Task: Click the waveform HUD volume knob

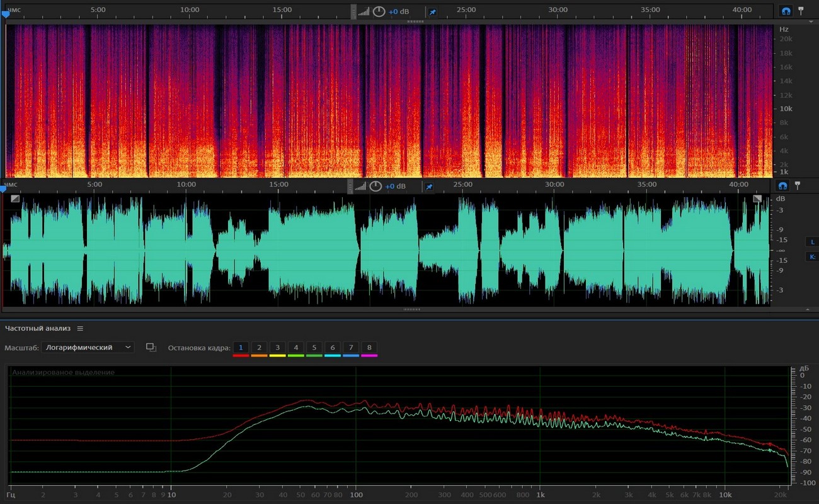Action: point(375,186)
